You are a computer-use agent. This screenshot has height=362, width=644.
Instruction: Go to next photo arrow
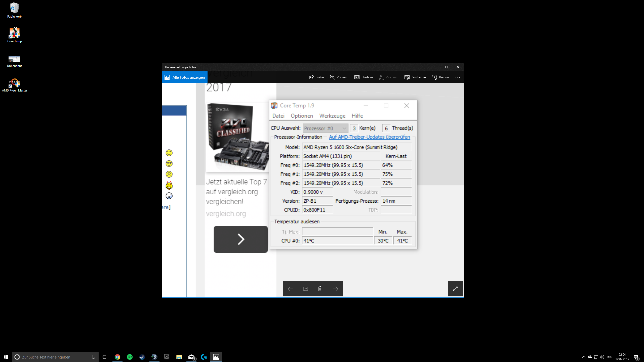[335, 289]
